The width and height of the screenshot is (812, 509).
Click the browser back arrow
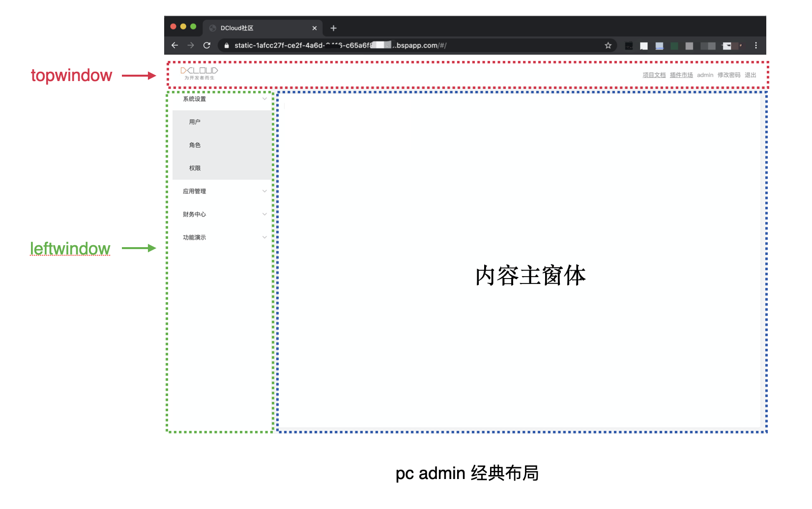click(175, 45)
